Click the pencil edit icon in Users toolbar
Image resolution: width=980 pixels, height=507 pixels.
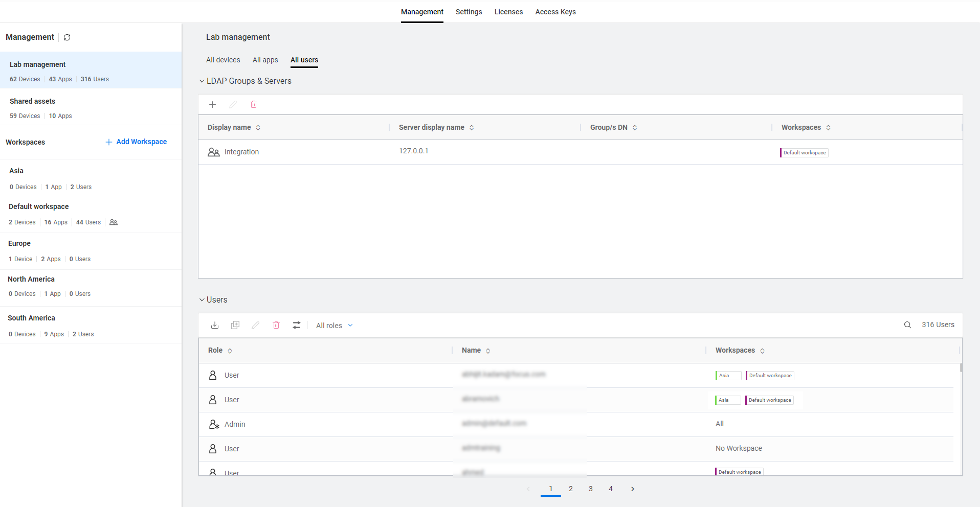pyautogui.click(x=256, y=326)
